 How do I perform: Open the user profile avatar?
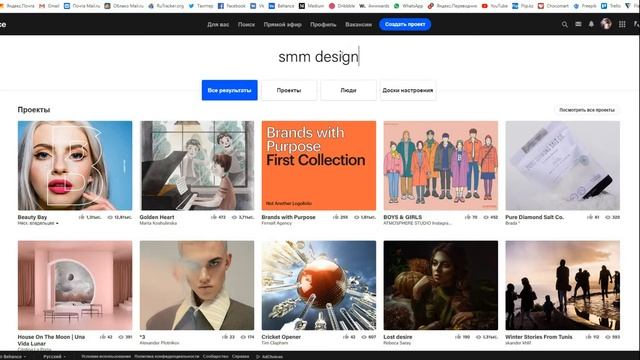click(x=606, y=24)
